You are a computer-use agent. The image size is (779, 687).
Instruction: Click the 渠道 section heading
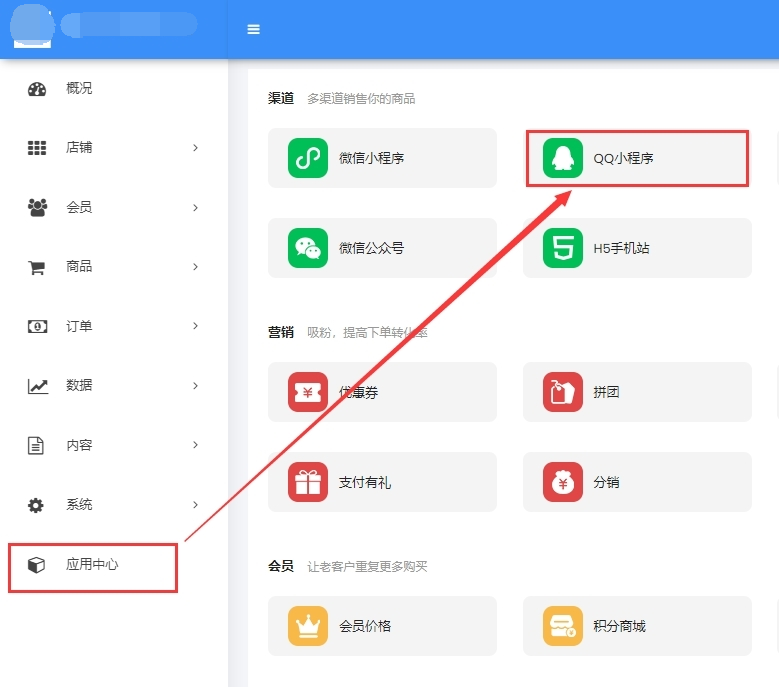point(281,98)
